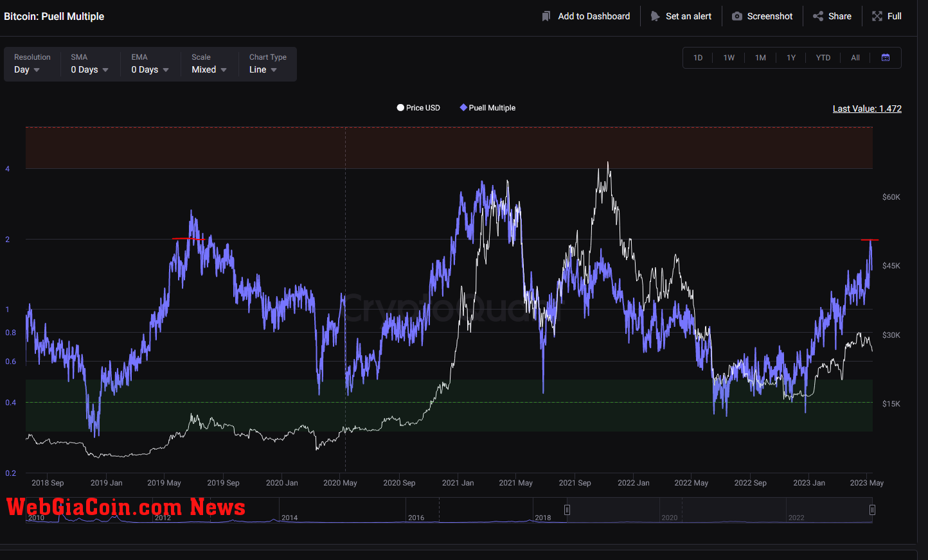Click 2020 in the navigator selected range
Screen dimensions: 928x560
tap(670, 518)
